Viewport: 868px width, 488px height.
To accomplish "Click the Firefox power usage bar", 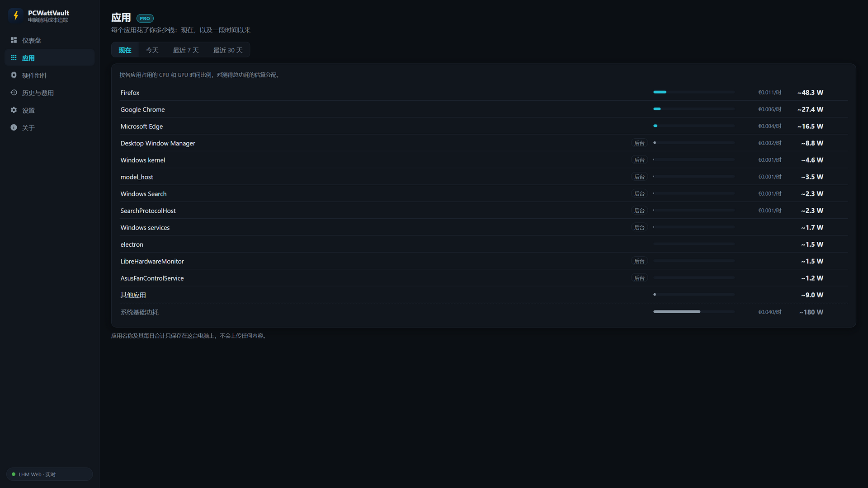I will (693, 92).
